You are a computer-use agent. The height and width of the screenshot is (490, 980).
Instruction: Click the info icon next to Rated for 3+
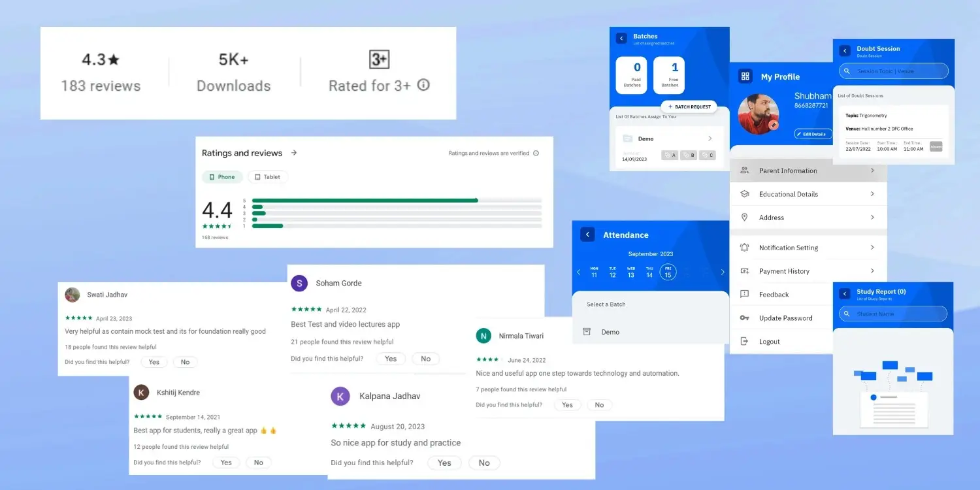[423, 85]
